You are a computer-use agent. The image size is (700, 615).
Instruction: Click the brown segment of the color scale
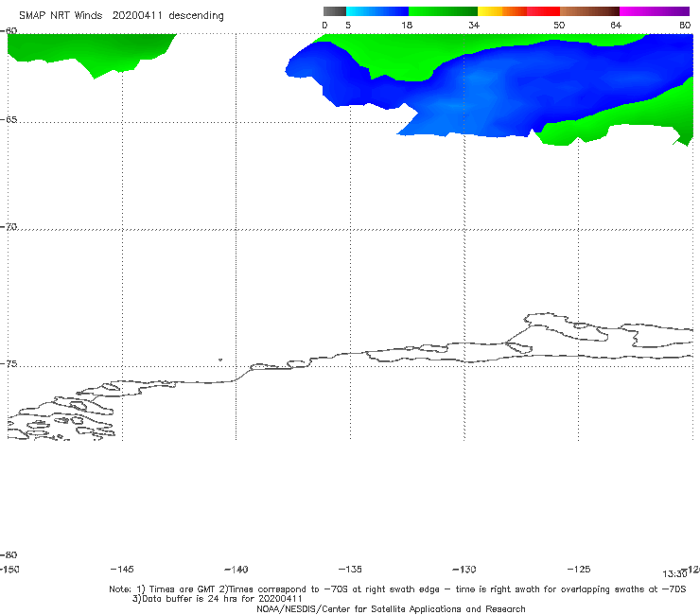[589, 11]
